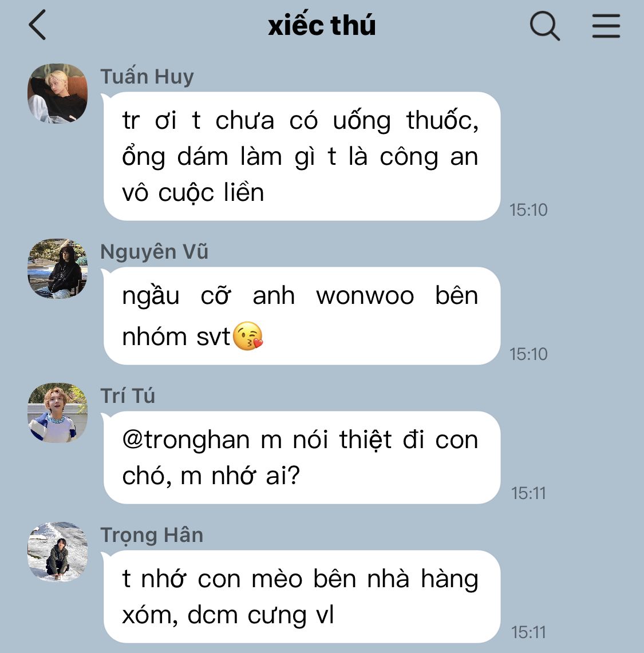Select the message about con mèo
Image resolution: width=644 pixels, height=653 pixels.
302,597
